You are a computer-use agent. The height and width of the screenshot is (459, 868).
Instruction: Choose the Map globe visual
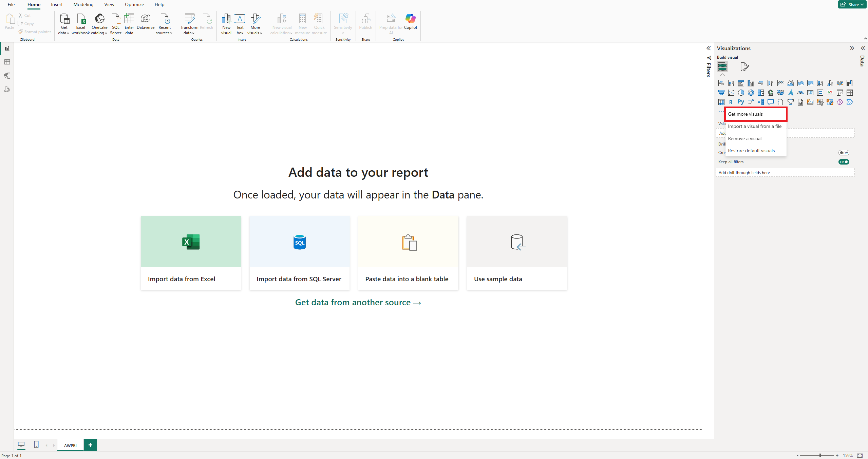tap(771, 93)
